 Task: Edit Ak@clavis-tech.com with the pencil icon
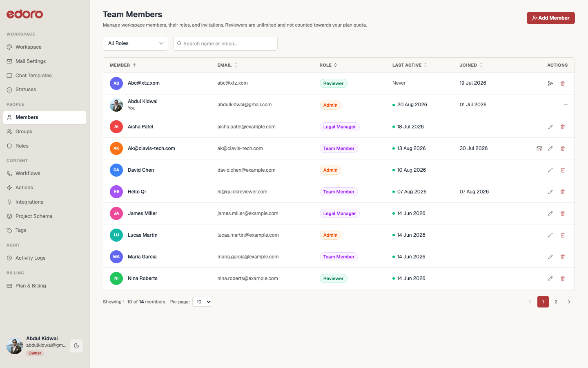(550, 148)
